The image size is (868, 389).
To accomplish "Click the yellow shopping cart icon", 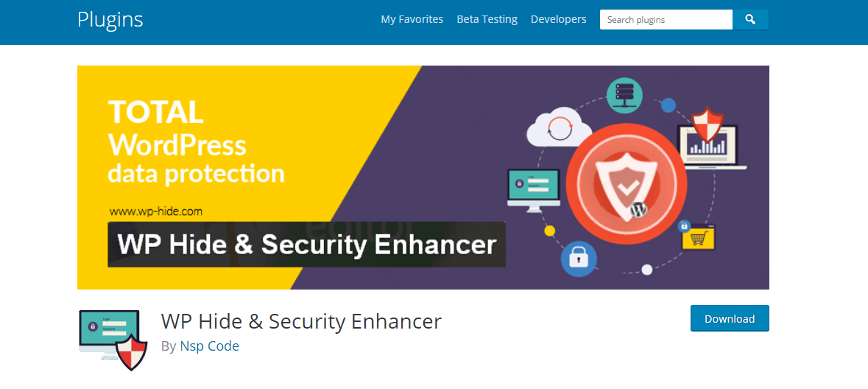I will tap(698, 236).
